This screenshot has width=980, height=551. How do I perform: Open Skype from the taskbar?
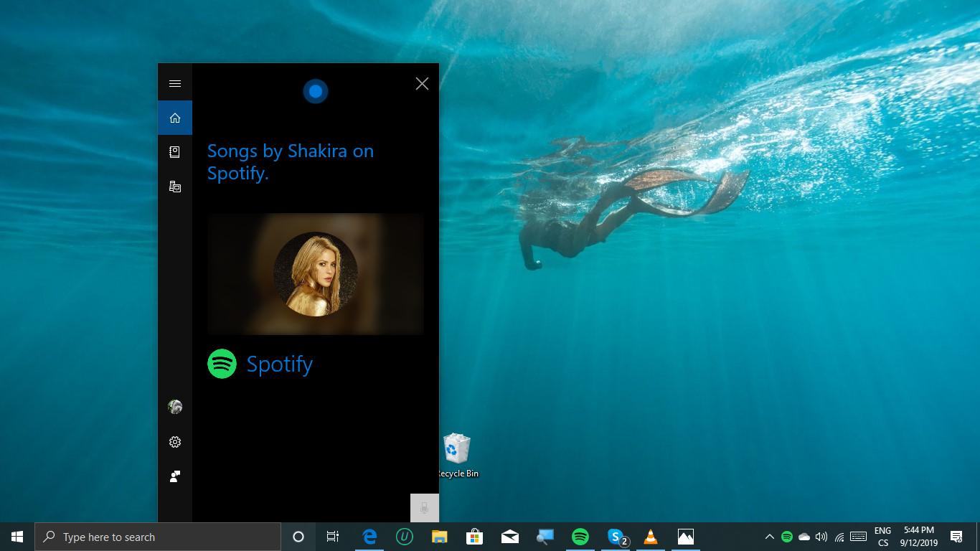coord(616,537)
